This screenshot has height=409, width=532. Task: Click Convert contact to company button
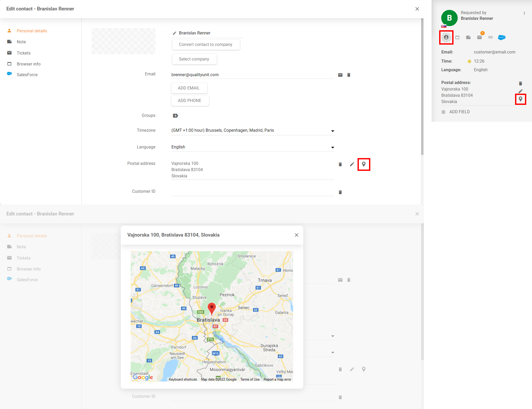point(205,44)
